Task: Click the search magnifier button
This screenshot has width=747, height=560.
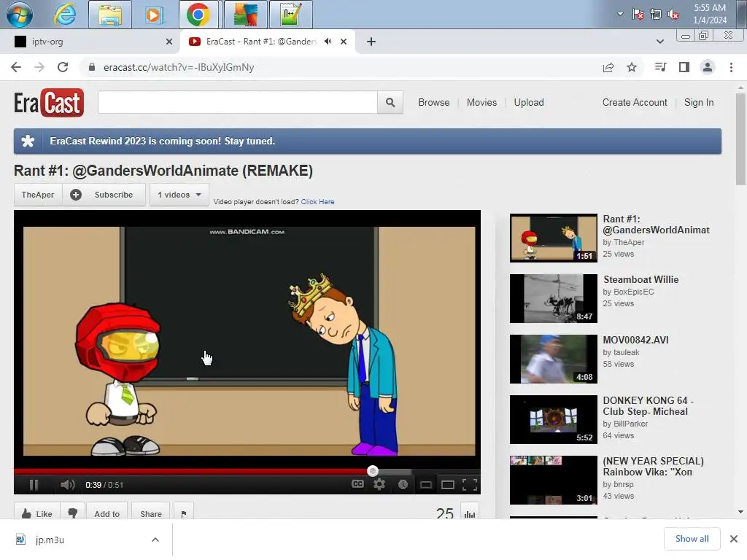Action: point(390,102)
